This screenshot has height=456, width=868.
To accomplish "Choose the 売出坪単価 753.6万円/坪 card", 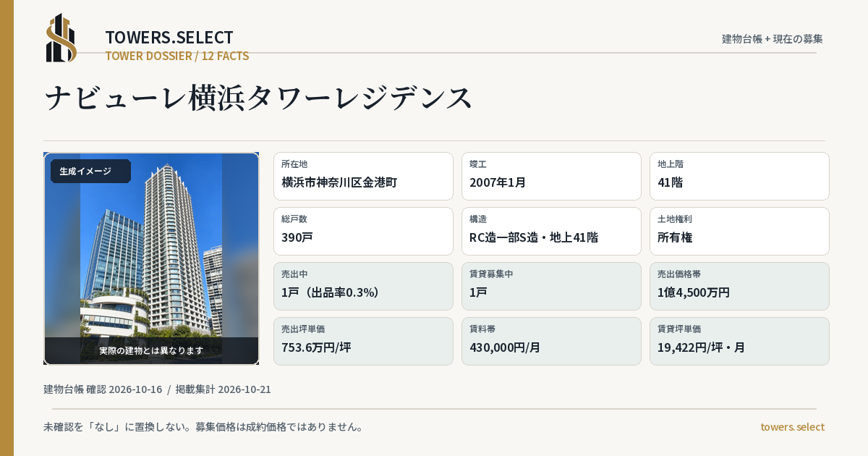I will (363, 341).
